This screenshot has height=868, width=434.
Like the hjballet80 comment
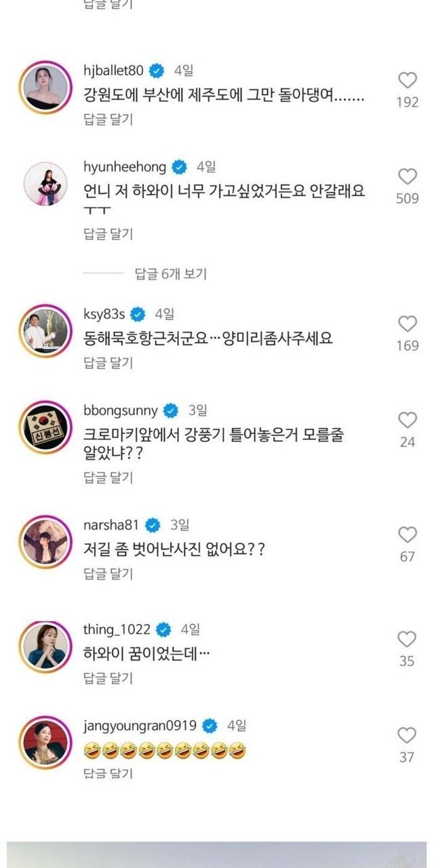coord(407,81)
